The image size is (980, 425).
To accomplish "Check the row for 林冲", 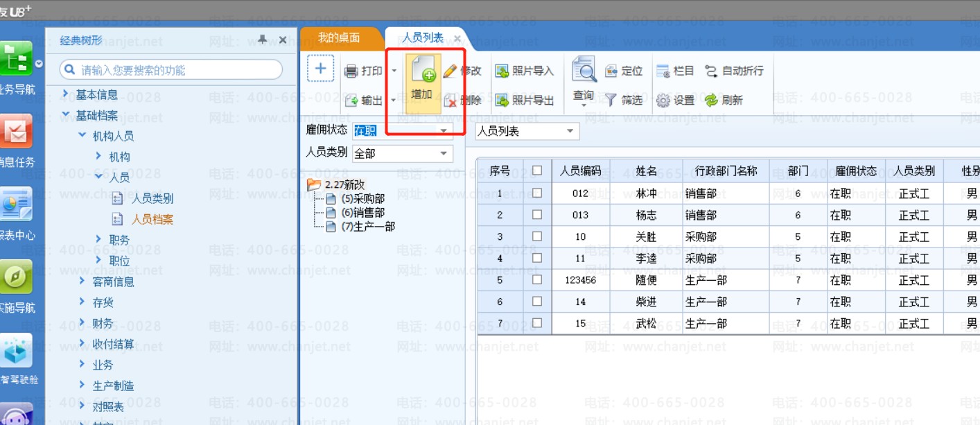I will (537, 193).
